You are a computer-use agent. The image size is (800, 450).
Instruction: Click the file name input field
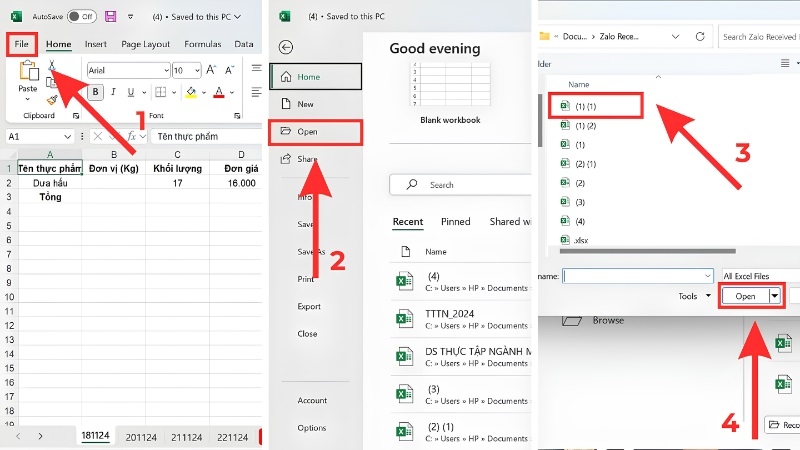[x=637, y=276]
